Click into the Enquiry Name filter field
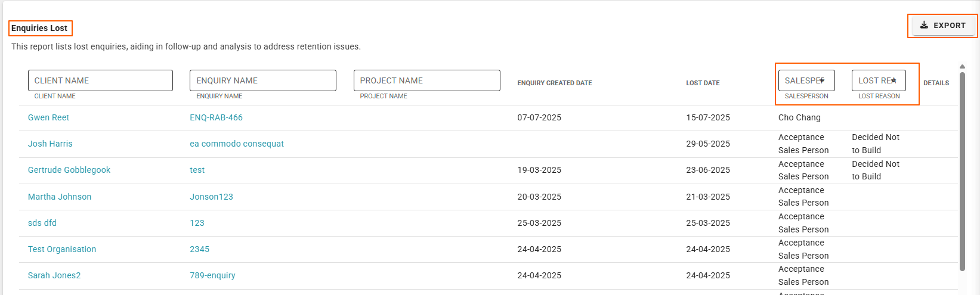 263,80
